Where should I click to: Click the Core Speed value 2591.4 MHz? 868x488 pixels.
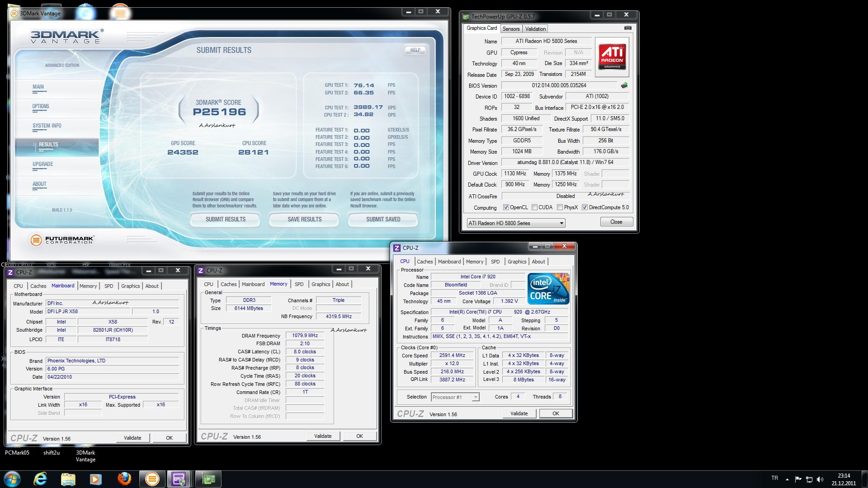click(452, 356)
